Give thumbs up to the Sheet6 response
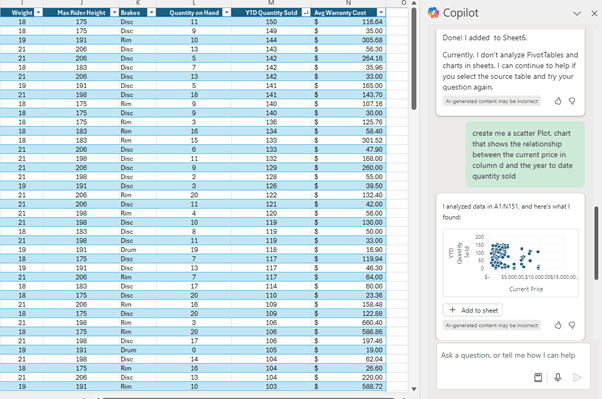 coord(558,101)
